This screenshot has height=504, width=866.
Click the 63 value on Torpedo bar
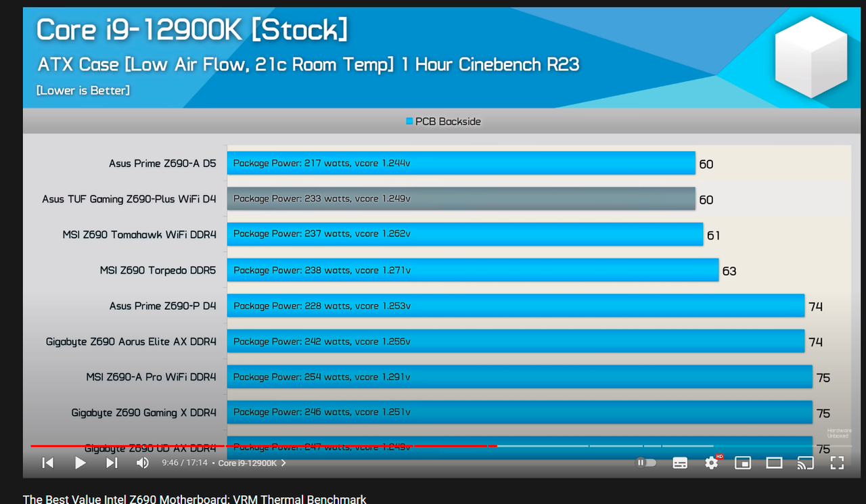point(729,271)
